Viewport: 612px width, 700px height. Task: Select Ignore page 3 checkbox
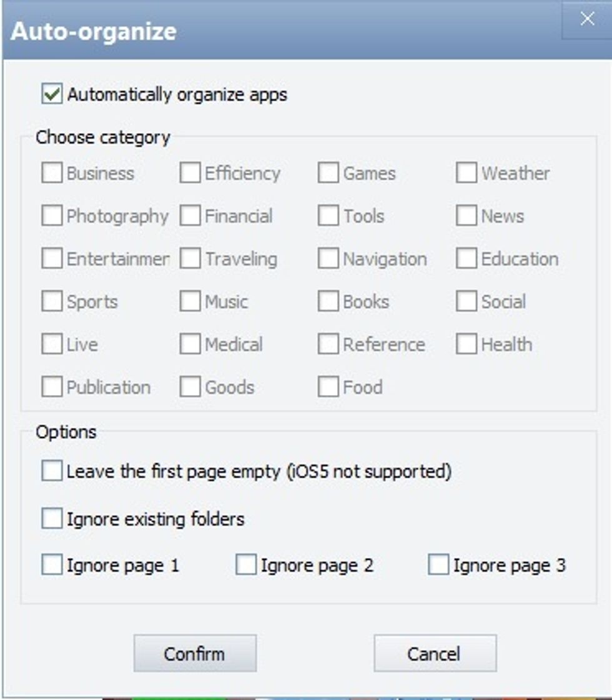(438, 566)
